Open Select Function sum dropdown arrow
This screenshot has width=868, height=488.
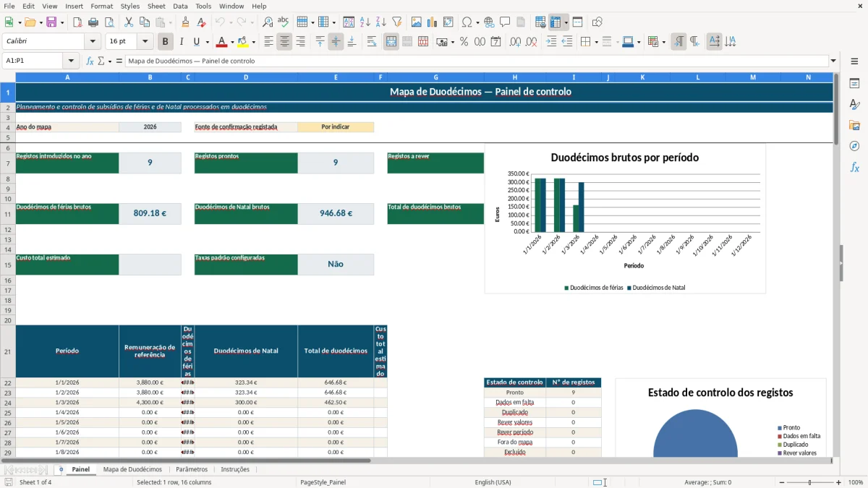tap(110, 61)
